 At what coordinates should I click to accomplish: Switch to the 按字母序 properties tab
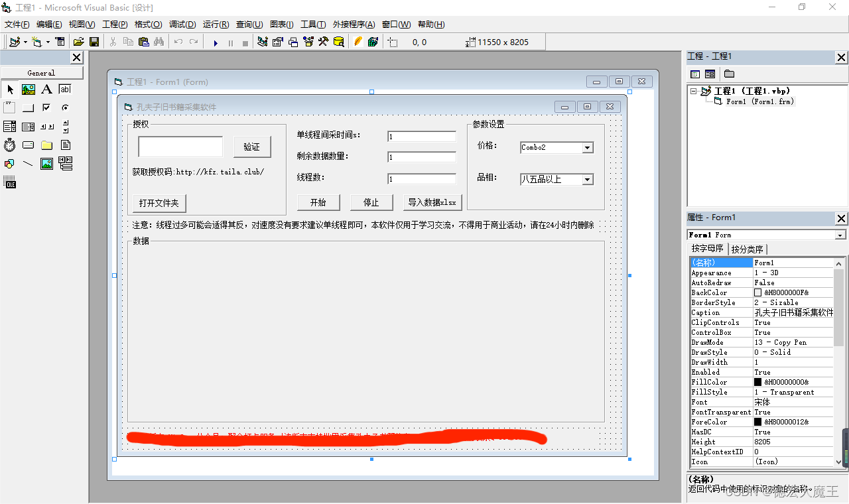(x=708, y=249)
